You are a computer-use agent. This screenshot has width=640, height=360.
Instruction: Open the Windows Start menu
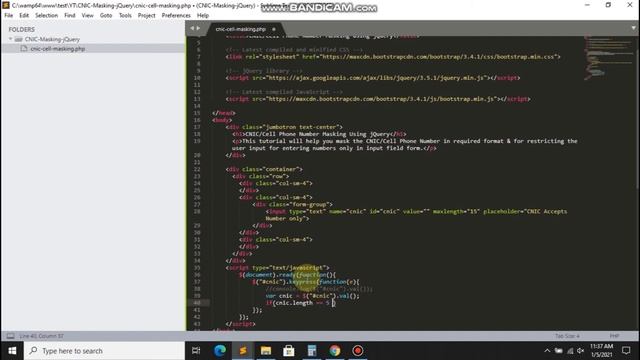point(12,351)
